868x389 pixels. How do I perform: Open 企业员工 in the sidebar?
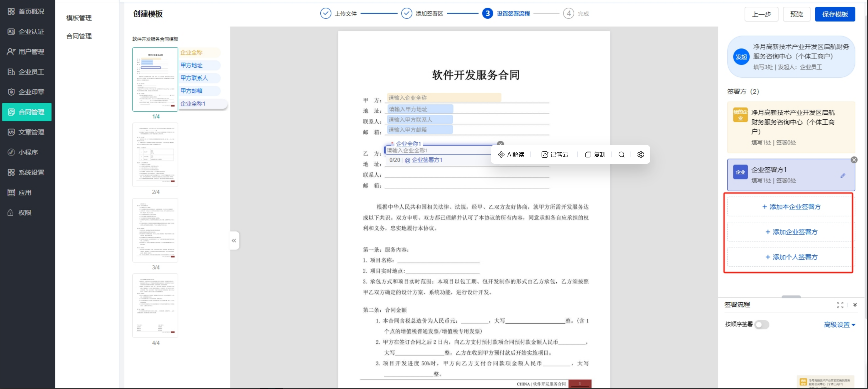pyautogui.click(x=26, y=72)
